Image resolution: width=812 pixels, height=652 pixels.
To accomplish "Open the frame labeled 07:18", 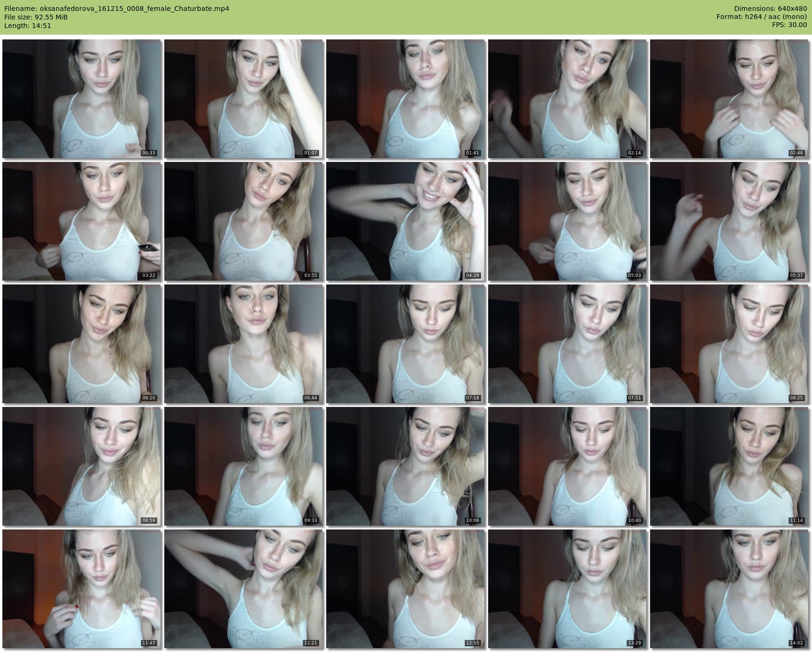I will click(x=406, y=344).
